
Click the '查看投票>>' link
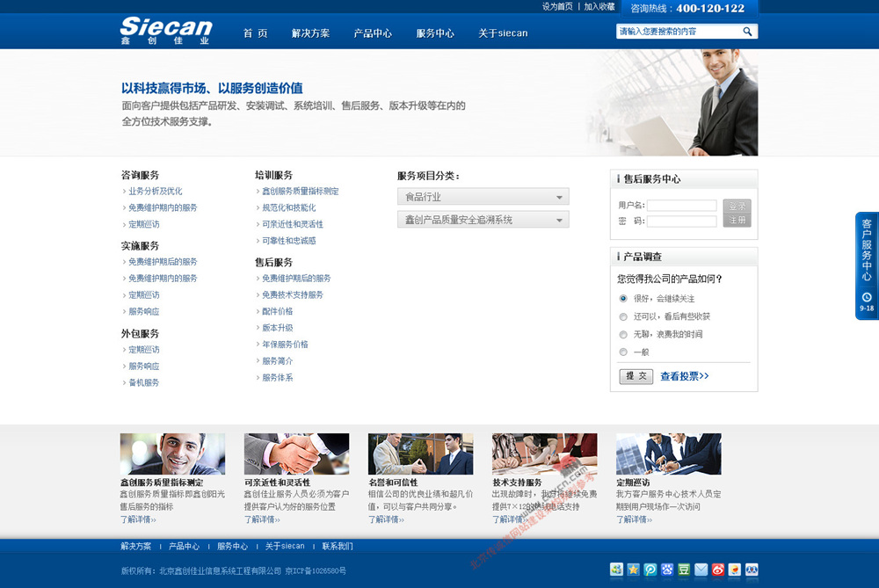(x=684, y=376)
